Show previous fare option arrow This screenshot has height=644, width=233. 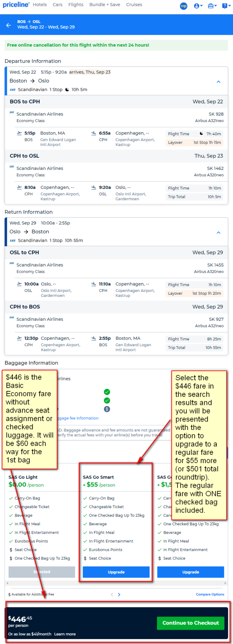(x=112, y=595)
